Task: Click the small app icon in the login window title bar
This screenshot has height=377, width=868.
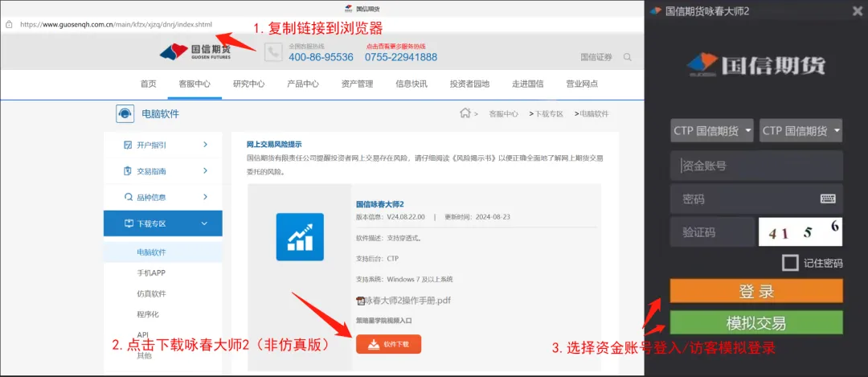Action: (x=656, y=11)
